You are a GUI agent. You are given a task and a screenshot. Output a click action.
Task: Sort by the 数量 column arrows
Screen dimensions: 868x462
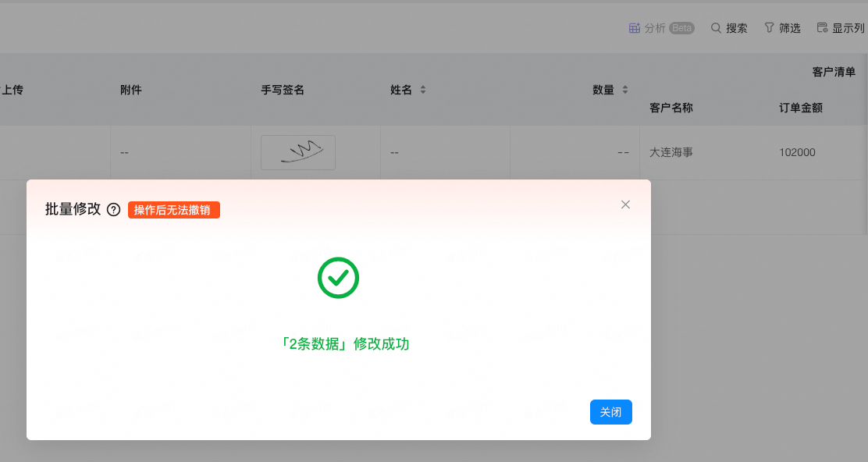pyautogui.click(x=624, y=90)
